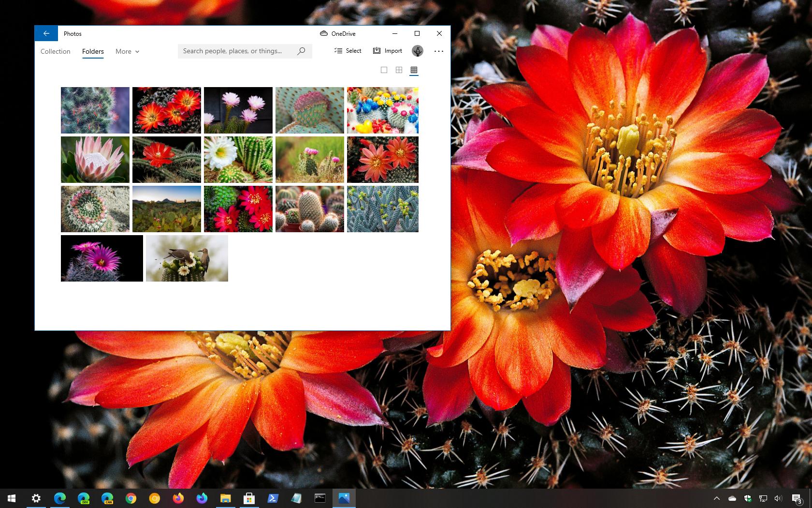Expand the More menu
The width and height of the screenshot is (812, 508).
(x=127, y=51)
